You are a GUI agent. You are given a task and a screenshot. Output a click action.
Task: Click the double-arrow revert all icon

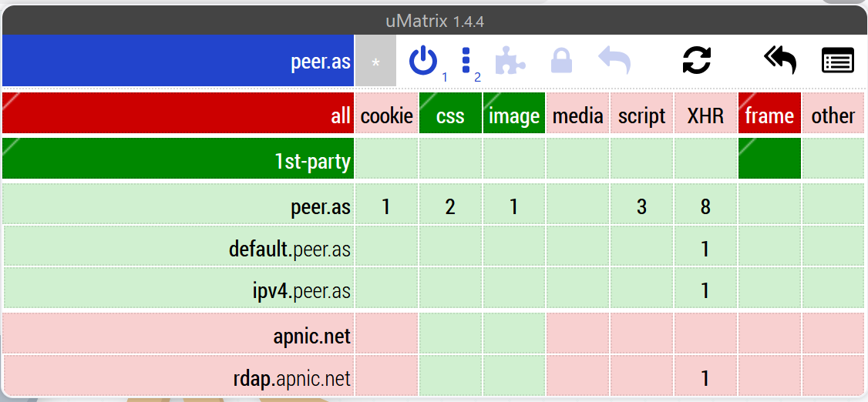[780, 60]
